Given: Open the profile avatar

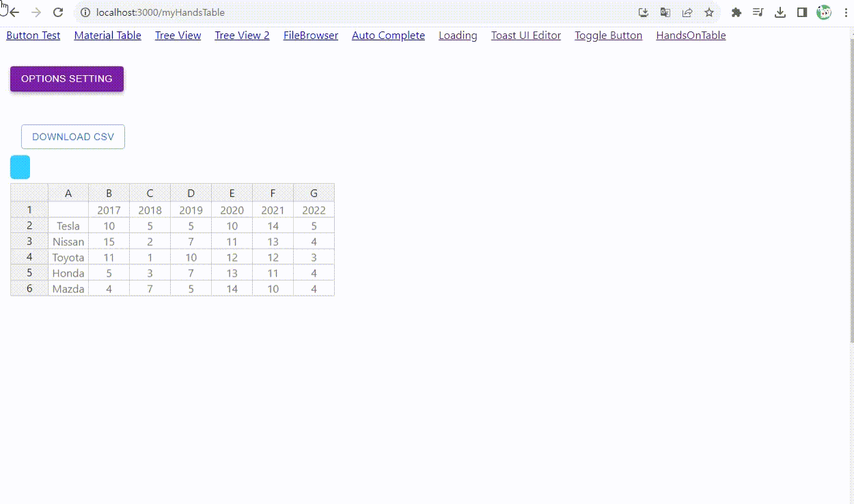Looking at the screenshot, I should pyautogui.click(x=824, y=12).
